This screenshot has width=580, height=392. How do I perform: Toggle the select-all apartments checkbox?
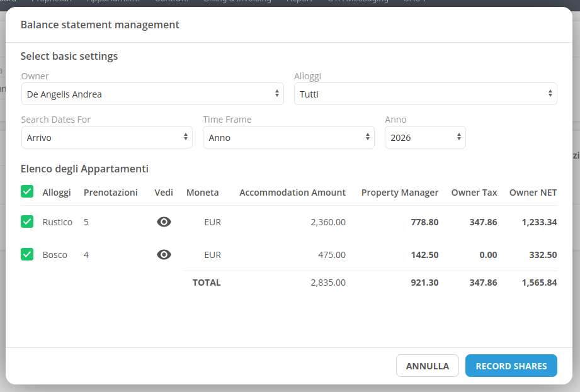click(x=27, y=192)
